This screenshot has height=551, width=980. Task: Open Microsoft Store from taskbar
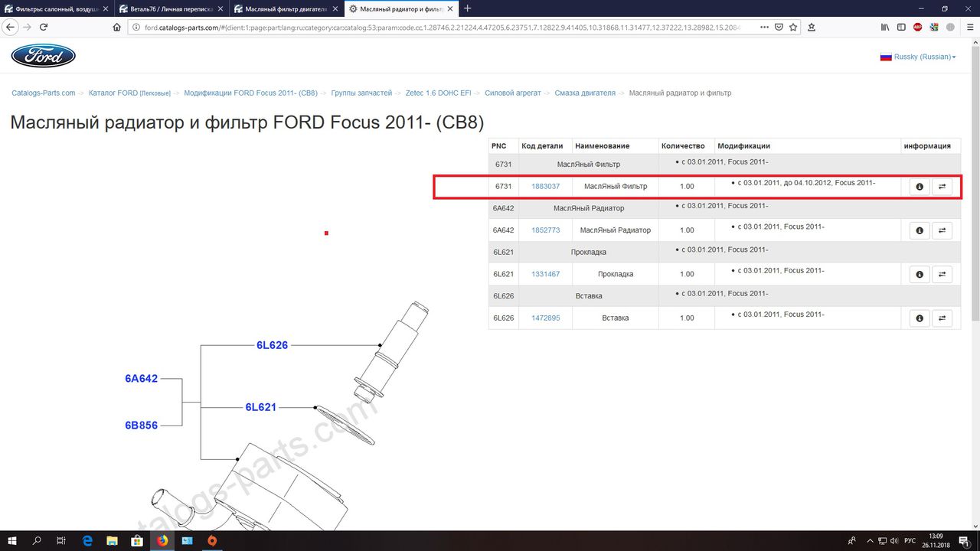(x=137, y=540)
